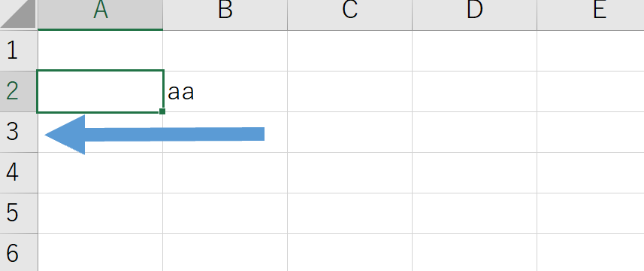This screenshot has height=271, width=644.
Task: Click the fill handle of cell A2
Action: point(162,111)
